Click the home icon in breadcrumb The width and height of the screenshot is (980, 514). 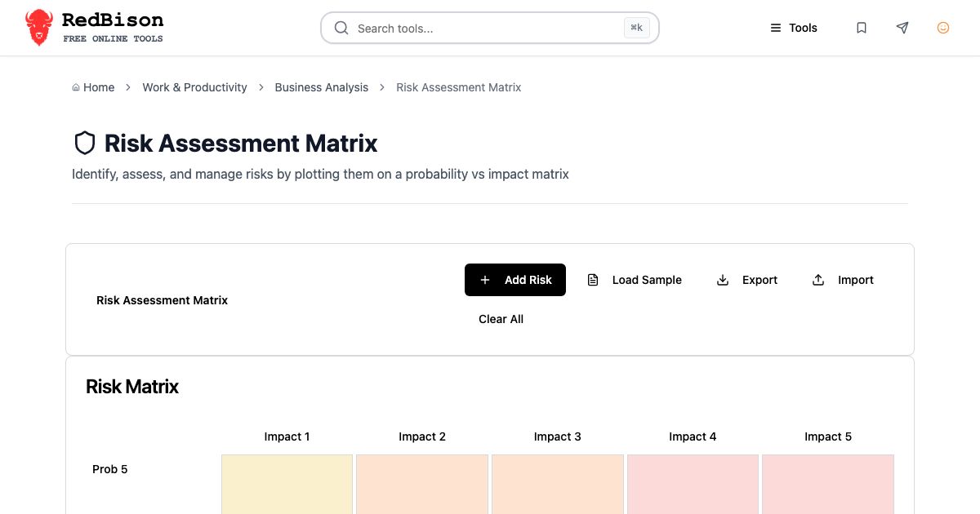click(x=76, y=87)
